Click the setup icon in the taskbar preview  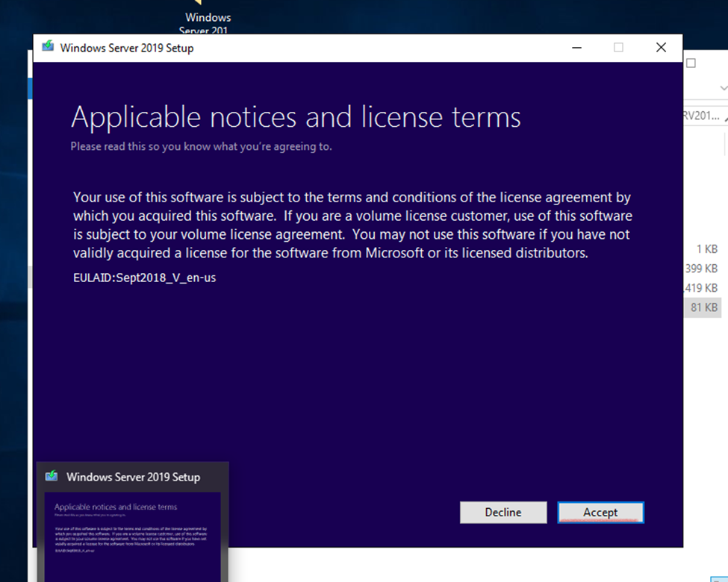coord(52,476)
